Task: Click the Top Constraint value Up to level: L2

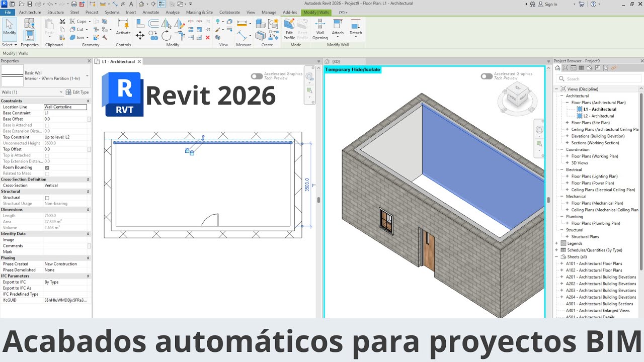Action: pyautogui.click(x=65, y=137)
